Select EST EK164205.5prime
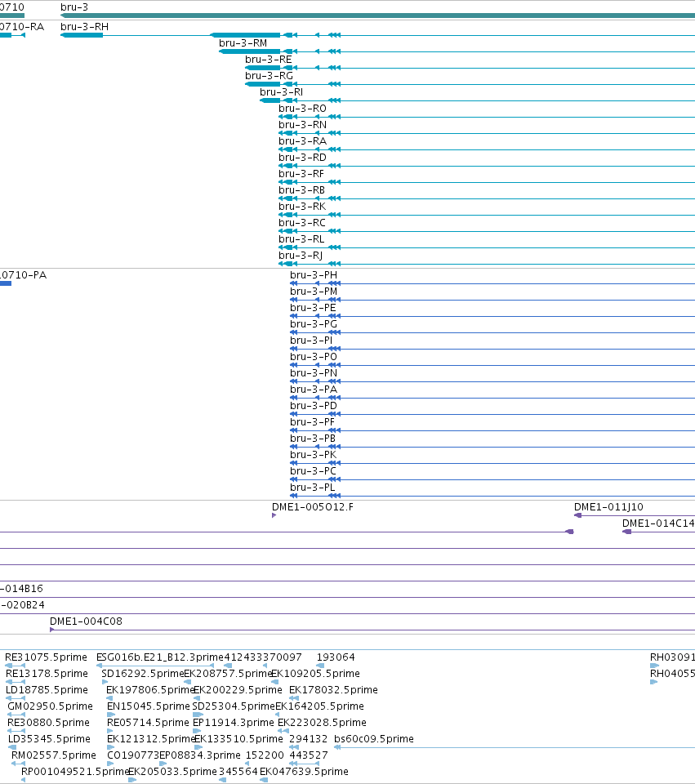This screenshot has width=695, height=784. pyautogui.click(x=319, y=706)
